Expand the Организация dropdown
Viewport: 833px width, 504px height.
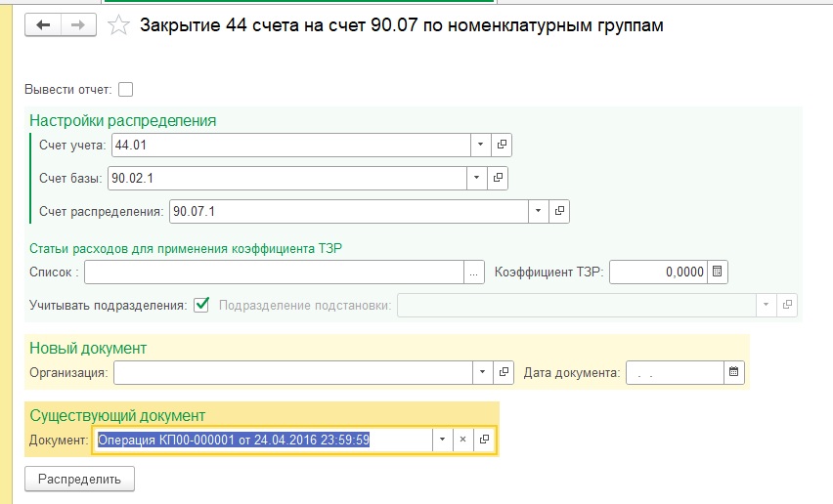pos(483,372)
